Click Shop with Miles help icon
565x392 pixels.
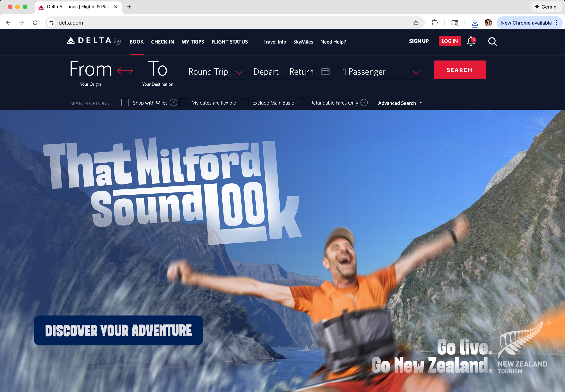tap(173, 103)
